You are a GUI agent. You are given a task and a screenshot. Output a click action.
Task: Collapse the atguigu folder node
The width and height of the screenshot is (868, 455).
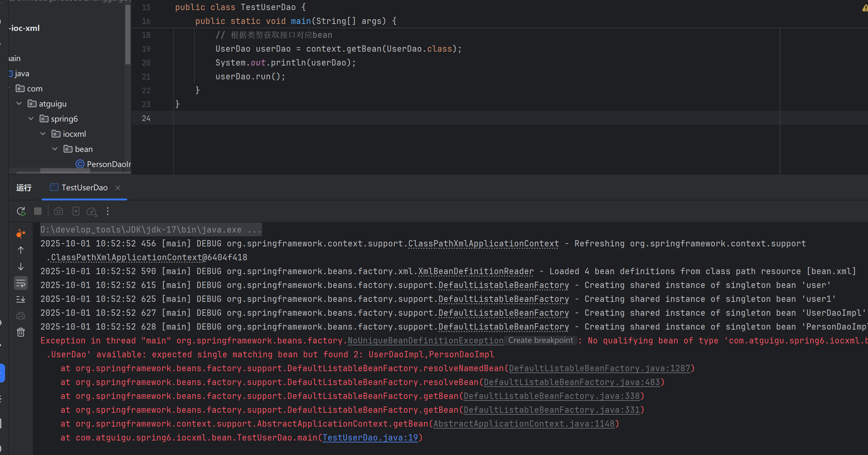pyautogui.click(x=19, y=103)
